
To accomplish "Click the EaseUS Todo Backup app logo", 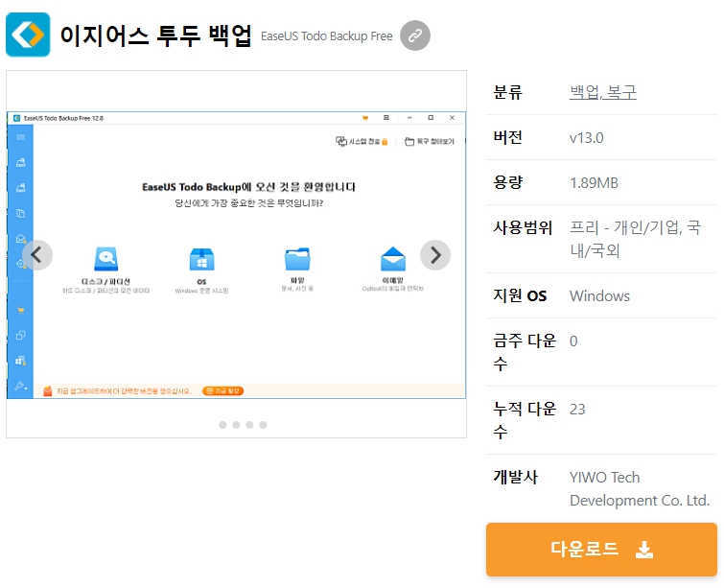I will point(28,35).
